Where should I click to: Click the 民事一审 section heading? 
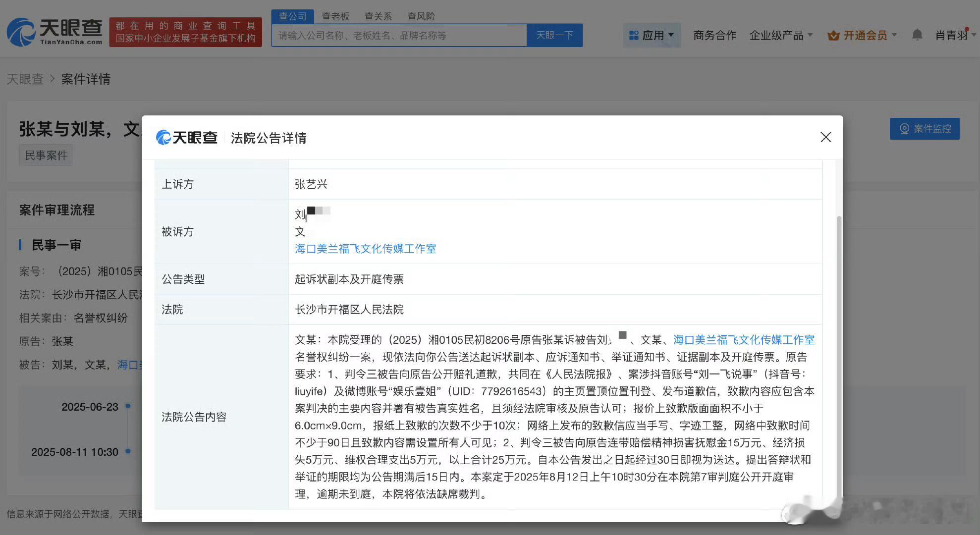point(56,245)
